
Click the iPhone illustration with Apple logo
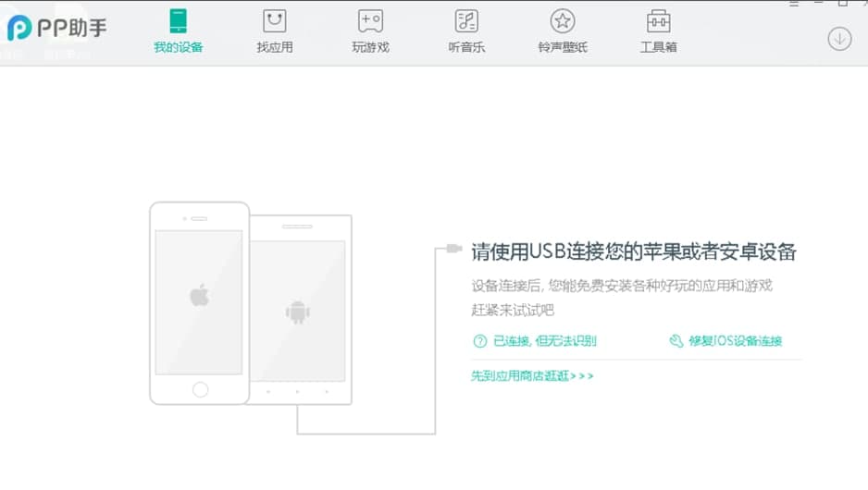pyautogui.click(x=199, y=303)
